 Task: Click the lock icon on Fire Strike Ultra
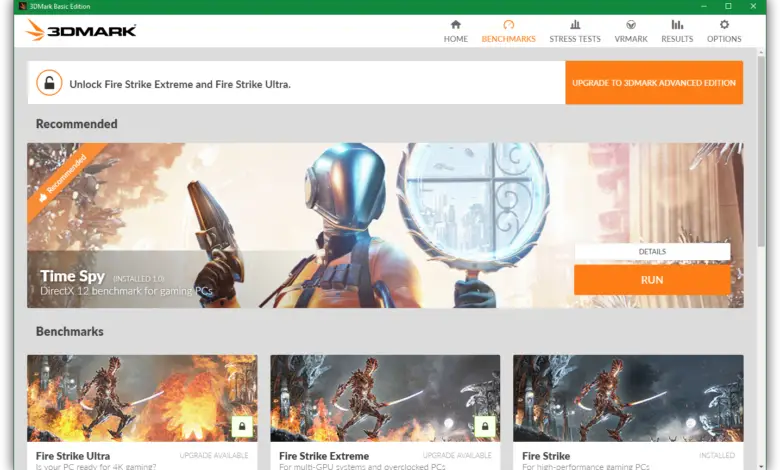click(x=242, y=426)
